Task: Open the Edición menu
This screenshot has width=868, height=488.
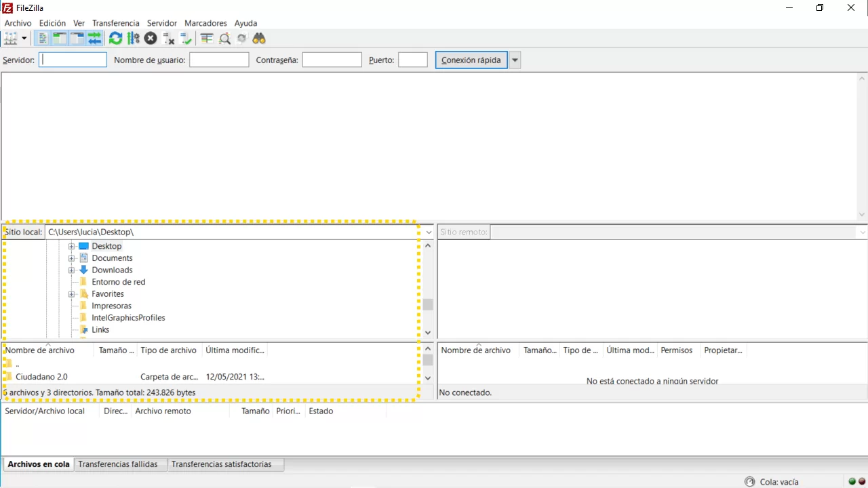Action: pos(52,23)
